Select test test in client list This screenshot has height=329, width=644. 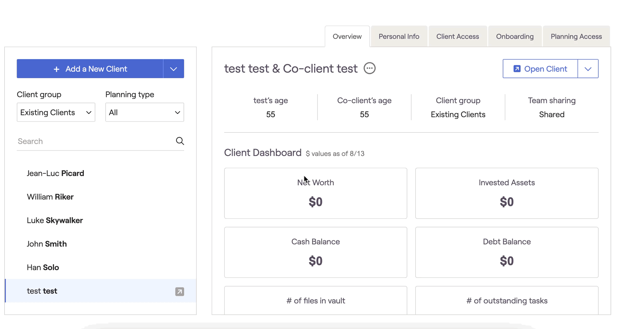[x=100, y=291]
